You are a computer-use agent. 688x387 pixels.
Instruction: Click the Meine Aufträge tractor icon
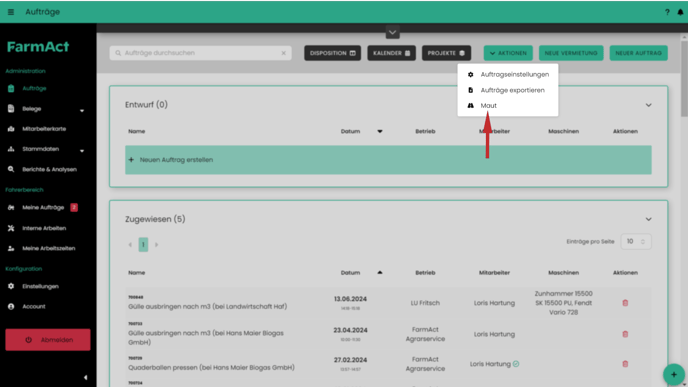tap(11, 207)
